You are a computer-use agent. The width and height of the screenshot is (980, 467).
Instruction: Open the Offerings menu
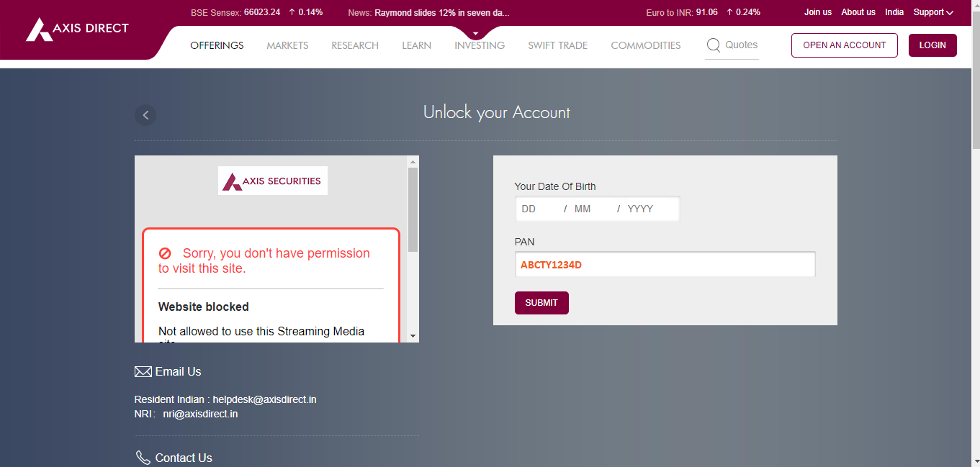[217, 45]
